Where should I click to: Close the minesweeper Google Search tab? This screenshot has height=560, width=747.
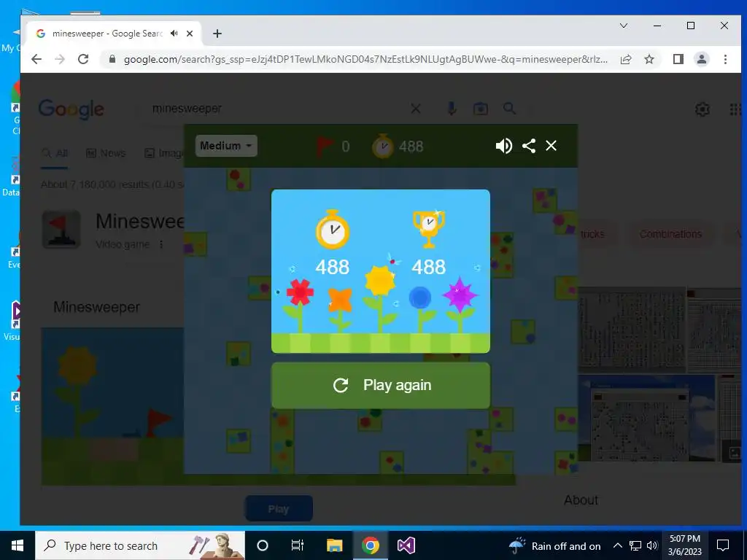[x=190, y=34]
